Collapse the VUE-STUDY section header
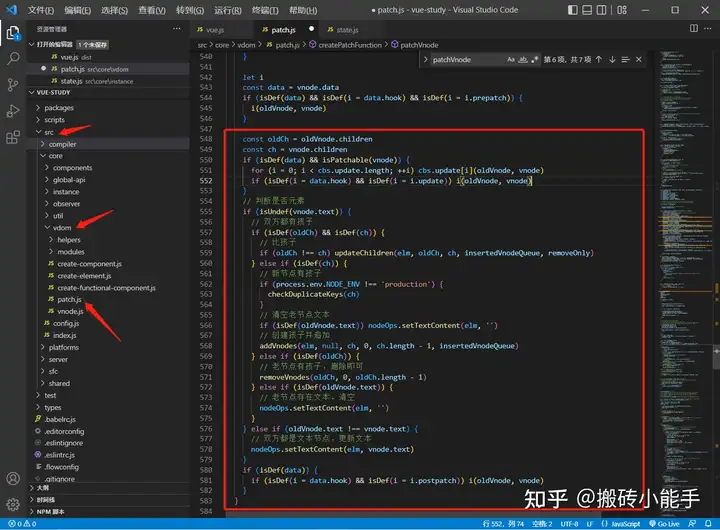The width and height of the screenshot is (720, 530). (x=53, y=92)
